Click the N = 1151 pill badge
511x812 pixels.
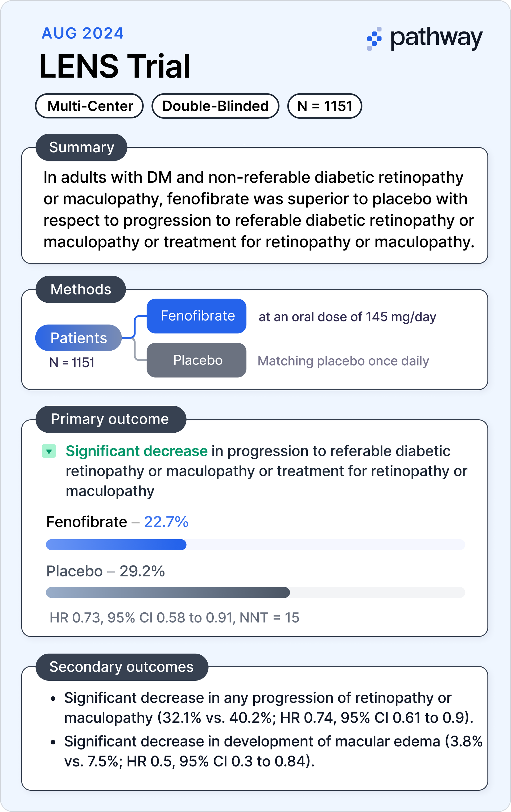click(325, 106)
